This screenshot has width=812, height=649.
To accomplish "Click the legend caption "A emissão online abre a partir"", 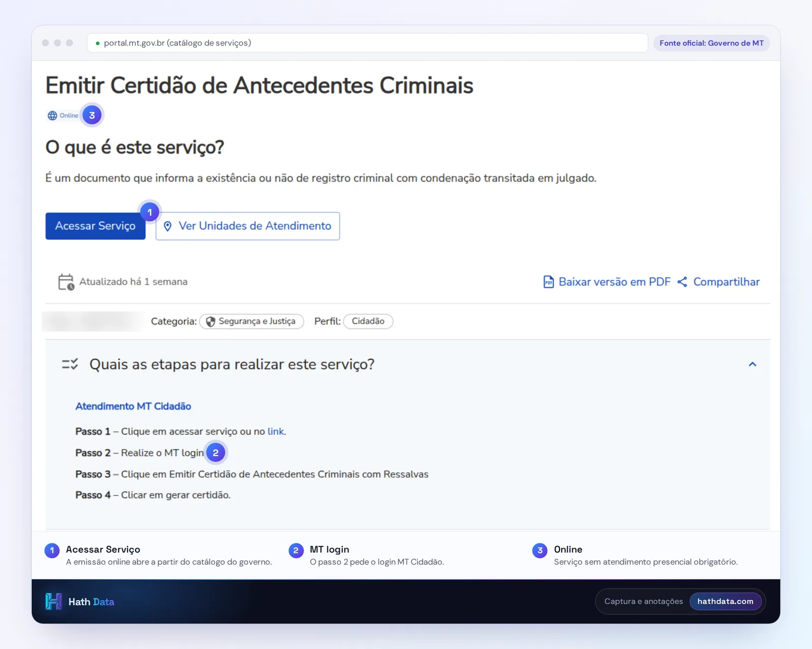I will 169,562.
